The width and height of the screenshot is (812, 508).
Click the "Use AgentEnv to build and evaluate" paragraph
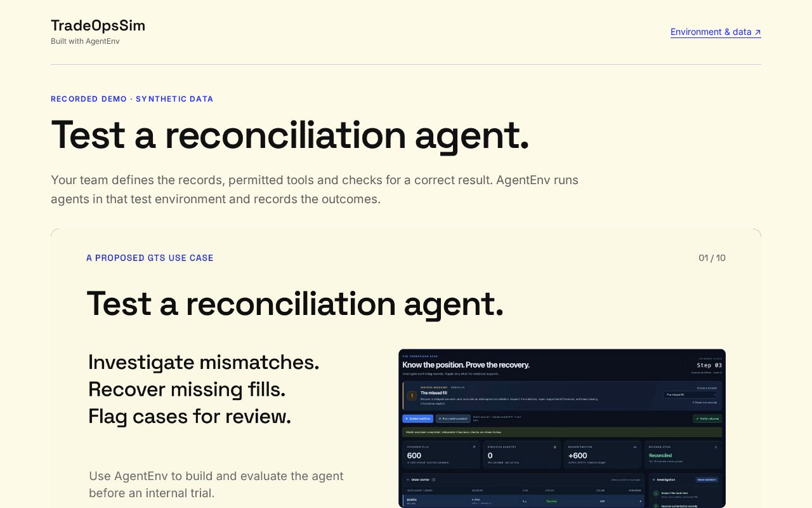(216, 485)
